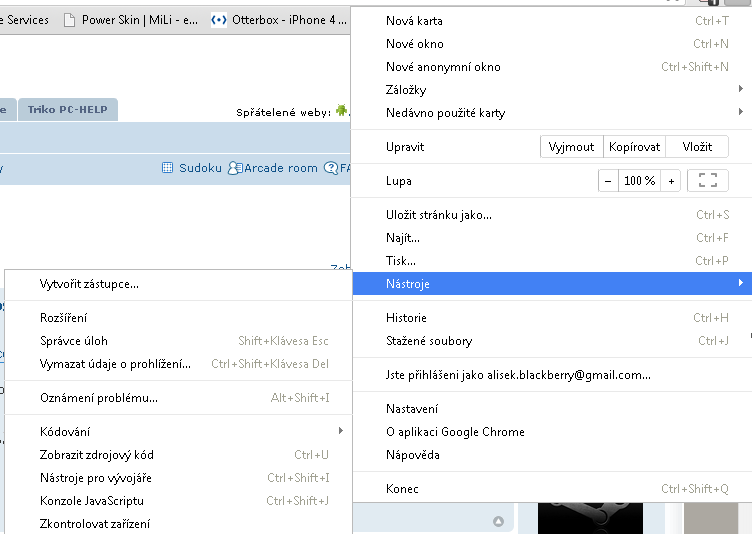Viewport: 752px width, 534px height.
Task: Choose Vymazat údaje o prohlížení
Action: tap(115, 364)
